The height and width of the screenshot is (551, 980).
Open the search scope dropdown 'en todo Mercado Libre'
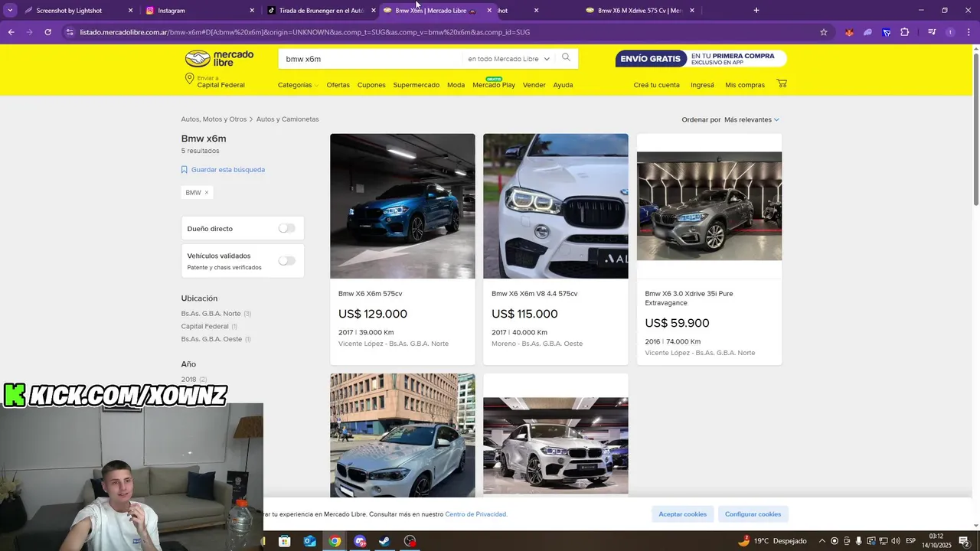(x=508, y=59)
